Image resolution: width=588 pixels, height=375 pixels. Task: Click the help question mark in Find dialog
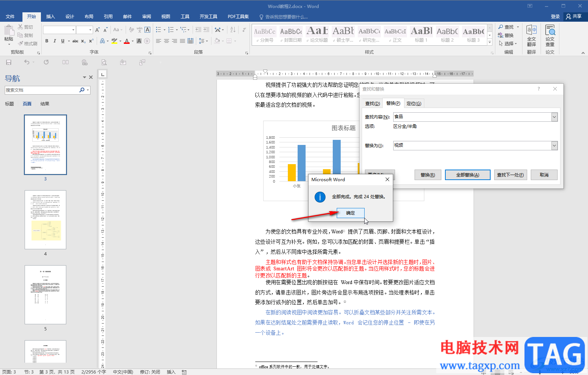click(538, 89)
